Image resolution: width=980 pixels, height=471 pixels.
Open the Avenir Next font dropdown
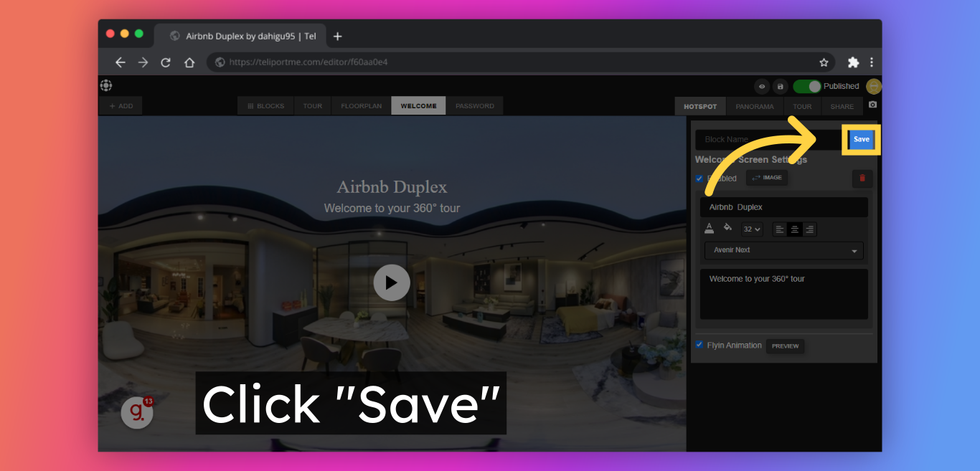(x=784, y=251)
